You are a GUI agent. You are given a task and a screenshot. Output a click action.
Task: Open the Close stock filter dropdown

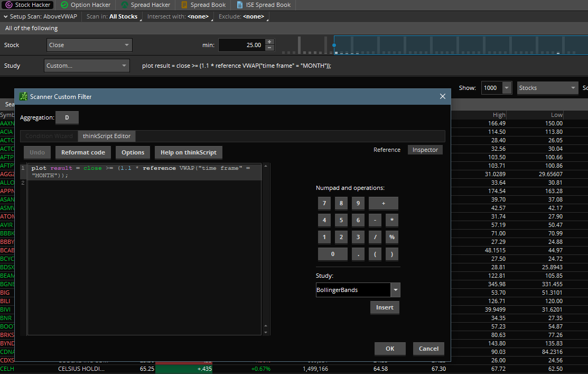(x=89, y=45)
